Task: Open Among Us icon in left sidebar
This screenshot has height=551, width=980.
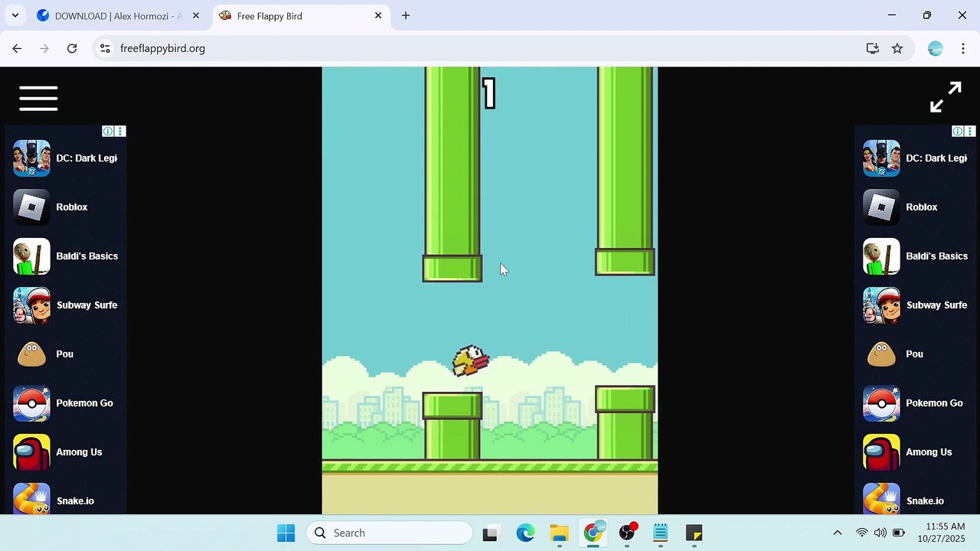Action: 31,452
